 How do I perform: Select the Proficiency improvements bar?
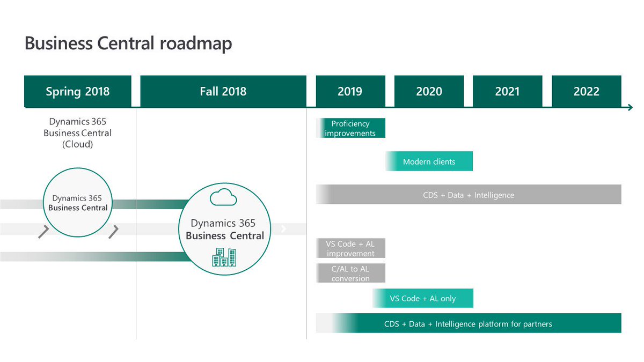click(350, 128)
